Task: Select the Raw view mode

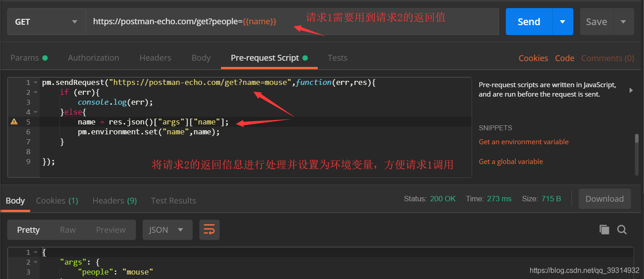Action: tap(68, 230)
